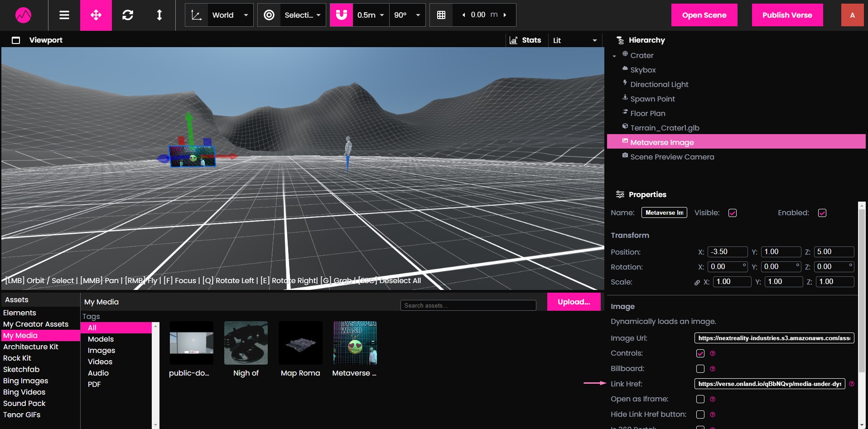The image size is (868, 429).
Task: Click the Hierarchy panel icon
Action: point(620,40)
